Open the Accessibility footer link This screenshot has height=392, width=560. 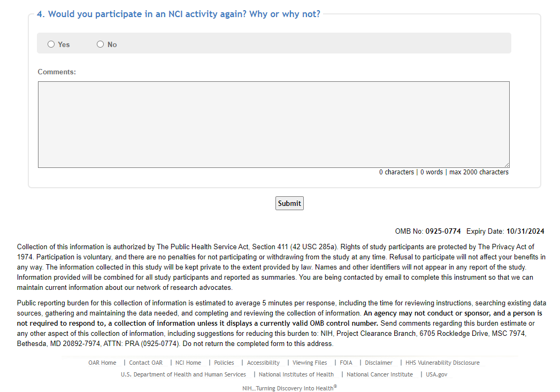pyautogui.click(x=263, y=363)
